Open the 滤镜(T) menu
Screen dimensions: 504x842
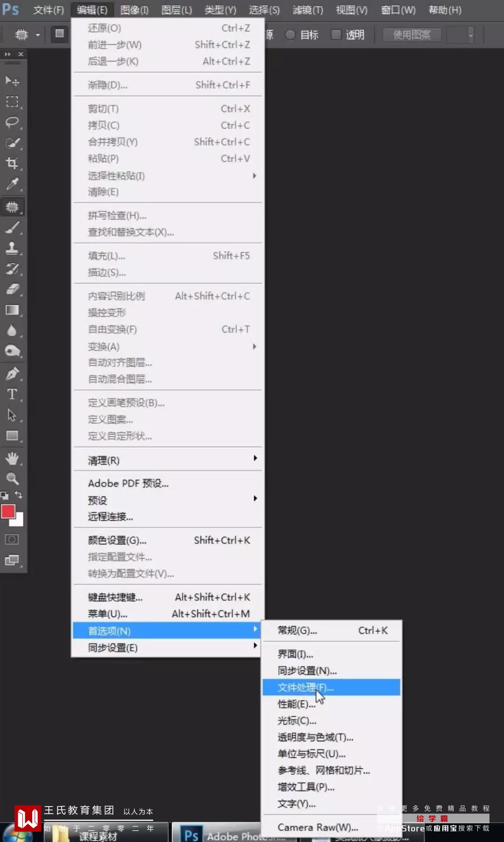[x=308, y=10]
